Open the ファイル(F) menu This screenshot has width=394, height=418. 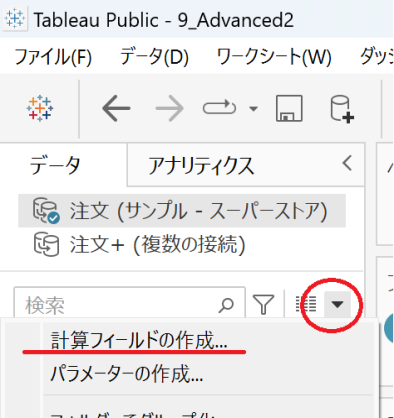(53, 57)
